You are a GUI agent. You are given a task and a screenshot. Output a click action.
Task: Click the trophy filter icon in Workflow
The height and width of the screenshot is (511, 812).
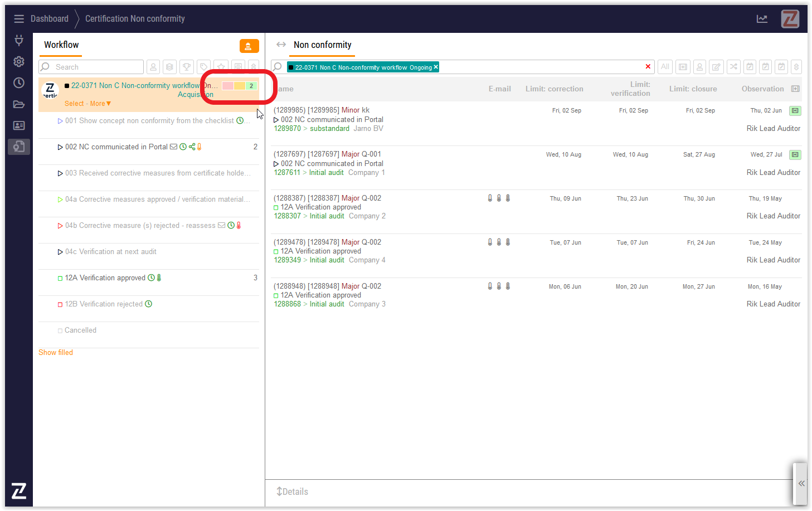[x=187, y=67]
